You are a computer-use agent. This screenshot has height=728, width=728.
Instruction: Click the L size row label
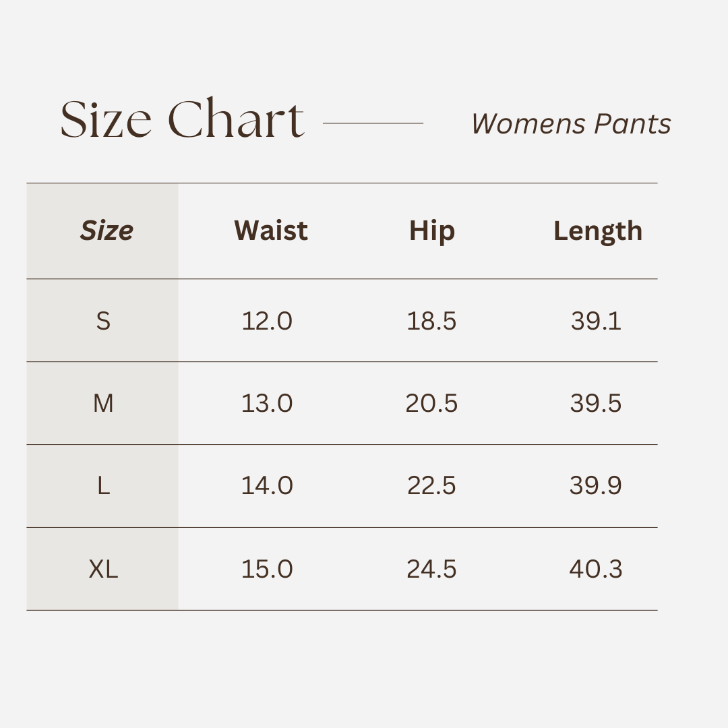(x=103, y=486)
